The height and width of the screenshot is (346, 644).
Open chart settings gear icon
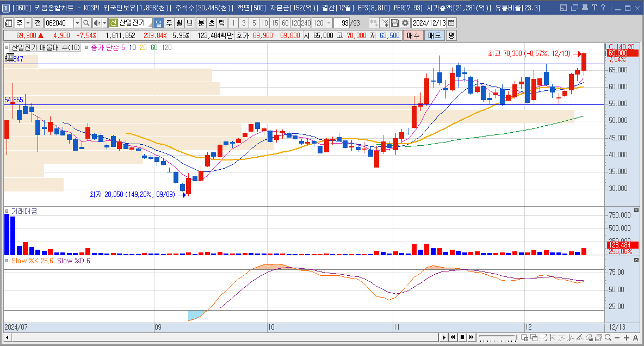(x=405, y=23)
